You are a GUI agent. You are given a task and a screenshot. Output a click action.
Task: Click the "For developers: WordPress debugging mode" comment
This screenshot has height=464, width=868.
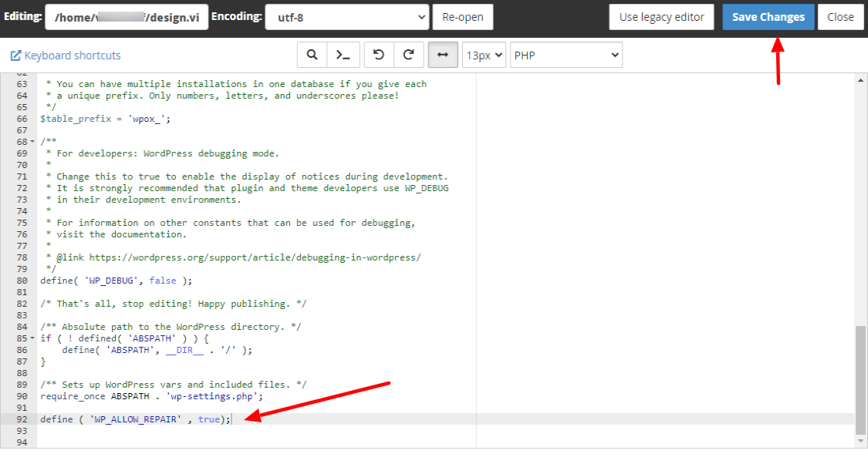pos(163,153)
